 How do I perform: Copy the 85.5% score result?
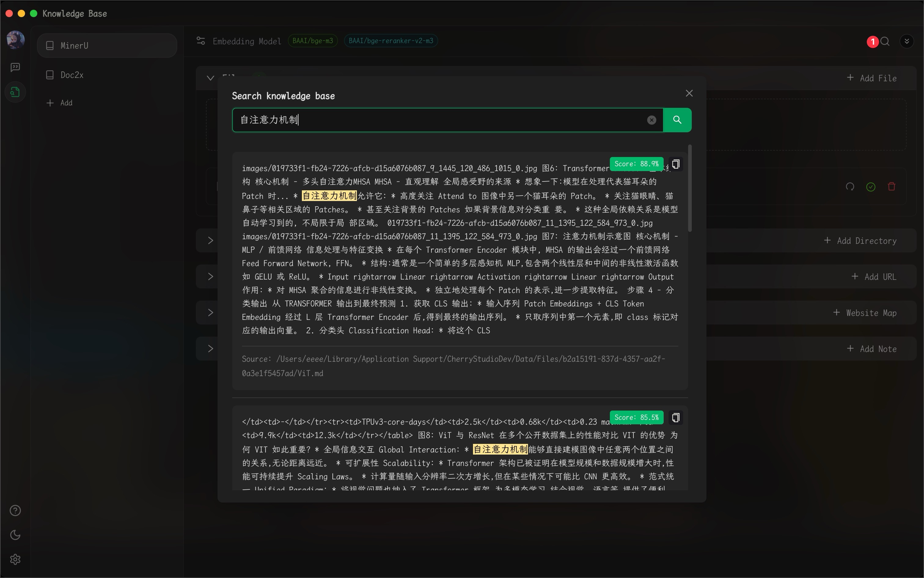click(676, 417)
